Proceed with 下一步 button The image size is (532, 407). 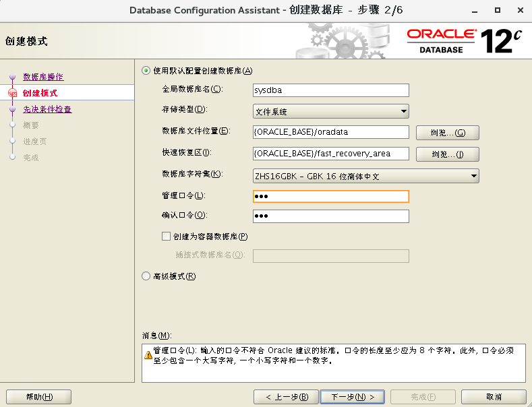pos(352,397)
